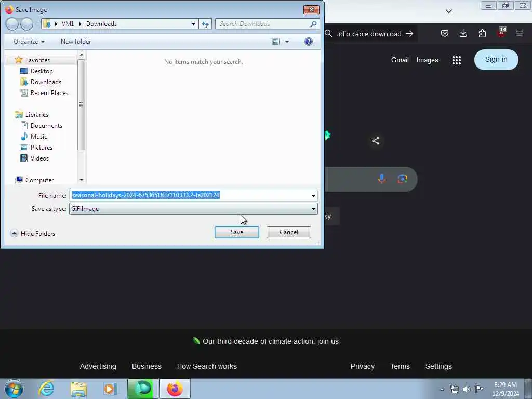
Task: Expand the File name history dropdown arrow
Action: pyautogui.click(x=313, y=195)
